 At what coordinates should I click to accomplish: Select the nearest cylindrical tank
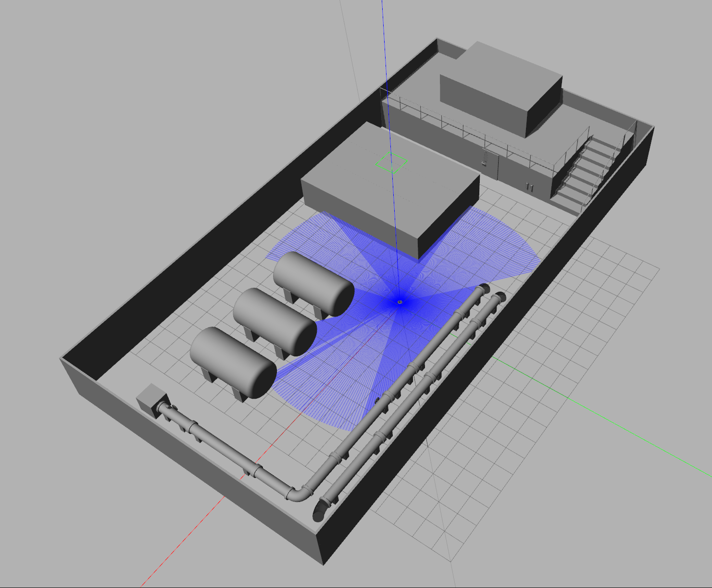point(233,364)
